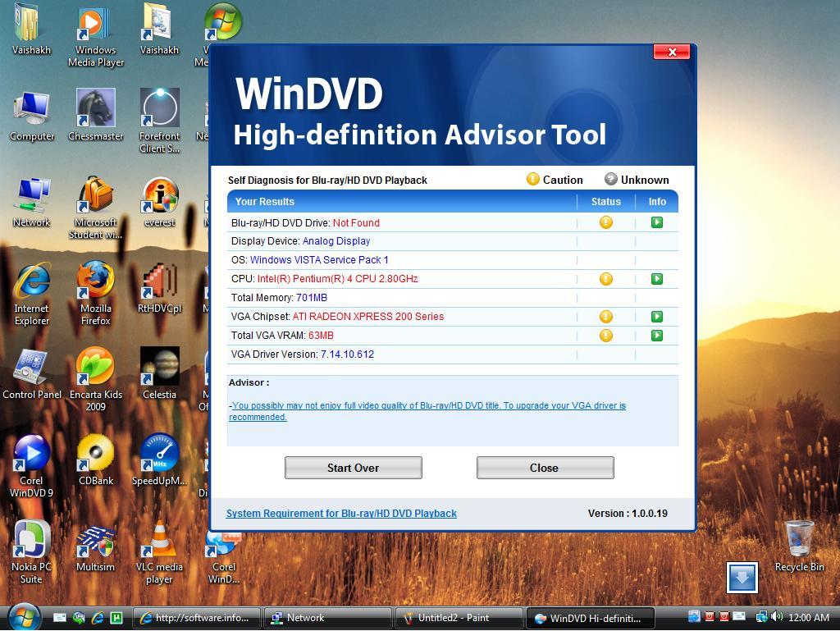Screen dimensions: 840x631
Task: Click the Info arrow on Total VGA VRAM row
Action: pos(656,335)
